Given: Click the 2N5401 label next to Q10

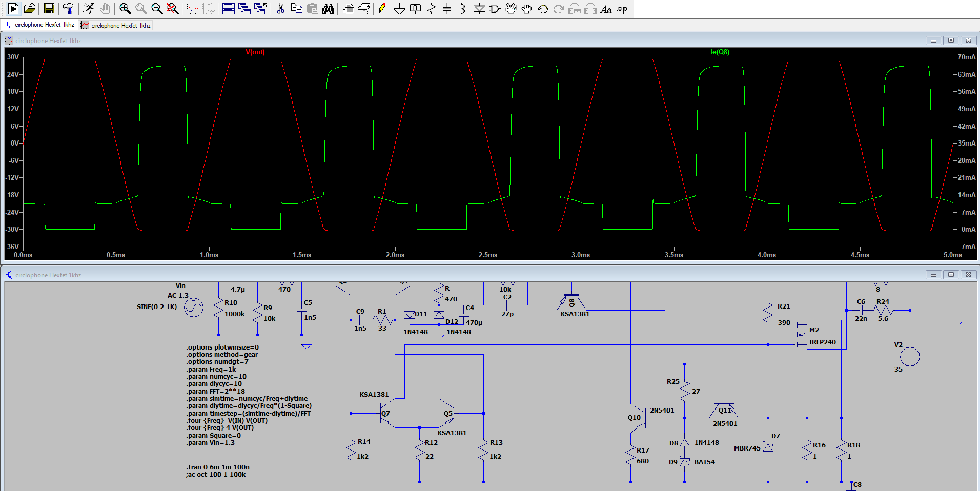Looking at the screenshot, I should pos(662,410).
